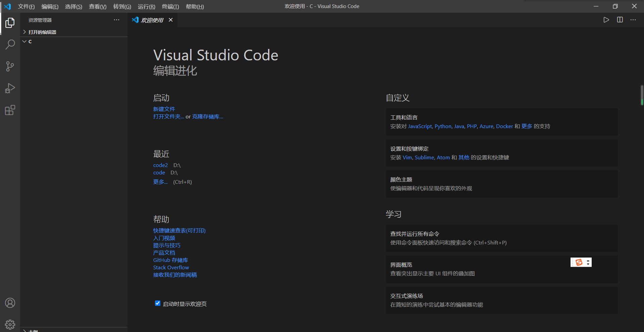Select the 欢迎使用 editor tab
Image resolution: width=644 pixels, height=332 pixels.
[153, 20]
